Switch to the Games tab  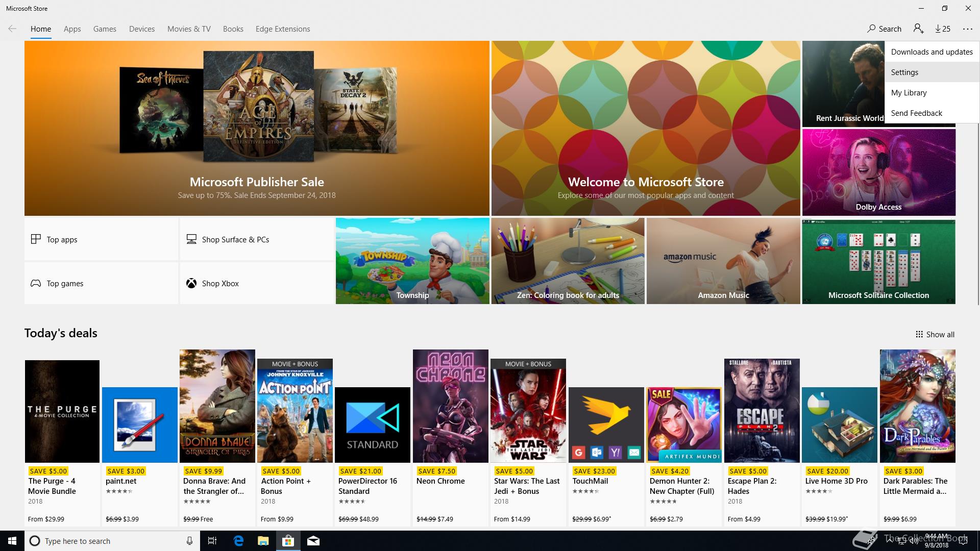point(105,29)
